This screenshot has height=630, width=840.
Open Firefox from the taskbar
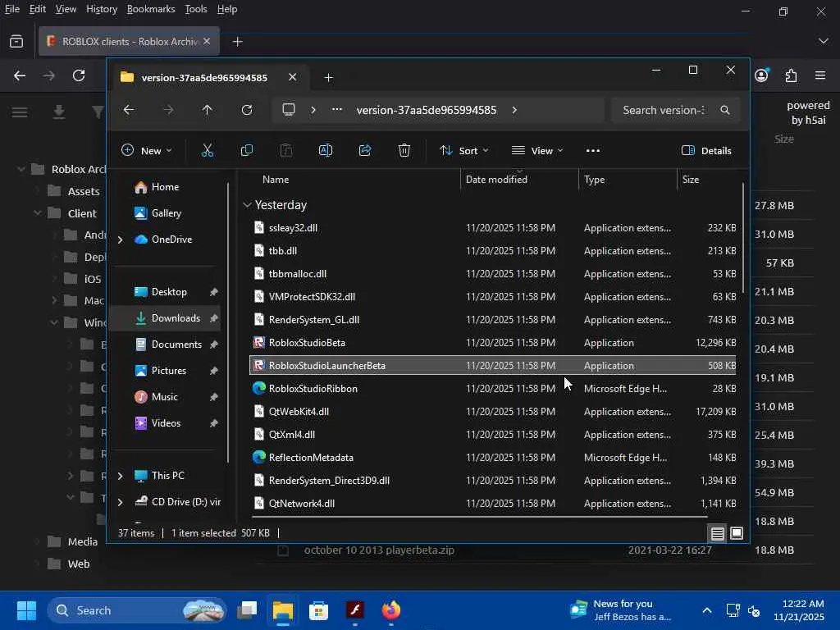click(391, 610)
